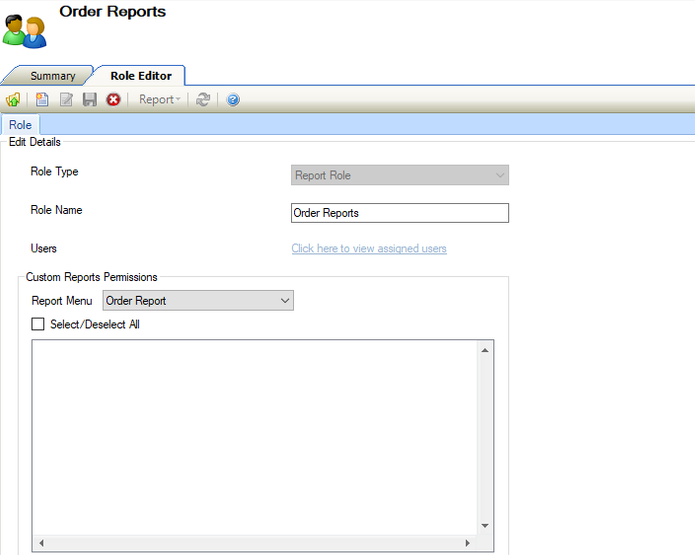Click the New role document icon
Image resolution: width=695 pixels, height=555 pixels.
42,100
